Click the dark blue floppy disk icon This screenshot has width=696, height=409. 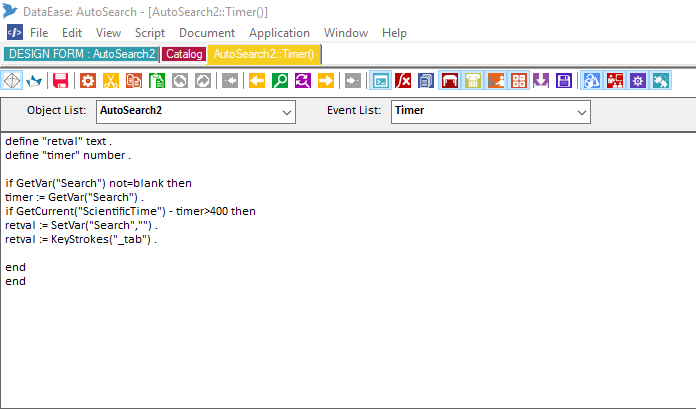point(564,81)
